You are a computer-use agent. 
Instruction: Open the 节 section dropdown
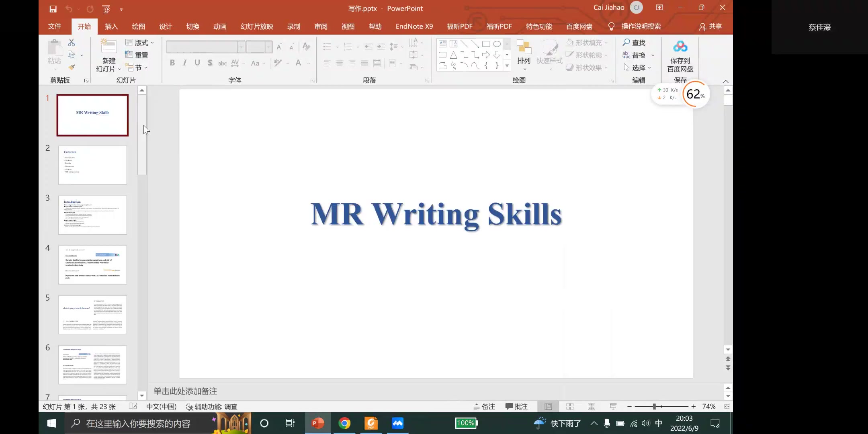pyautogui.click(x=137, y=67)
